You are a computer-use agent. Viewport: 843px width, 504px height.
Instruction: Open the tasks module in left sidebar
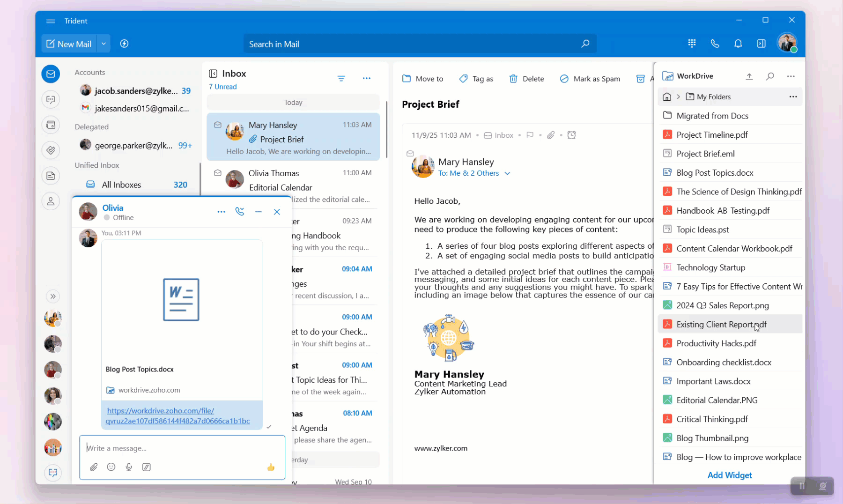(51, 150)
